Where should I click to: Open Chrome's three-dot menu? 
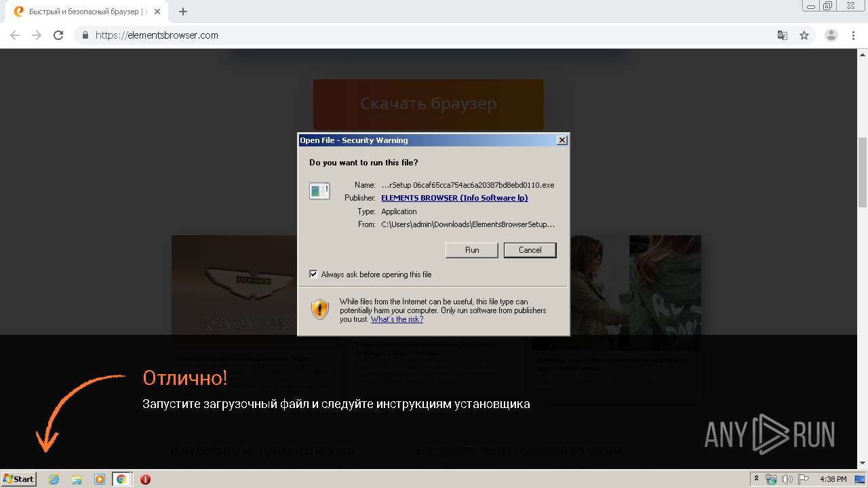coord(853,35)
